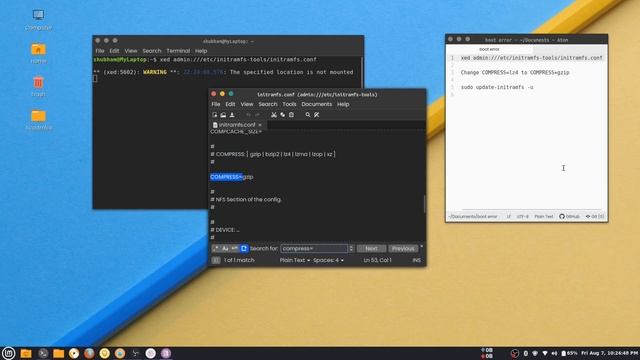Click the Copy icon in xed toolbar
This screenshot has width=640, height=360.
point(282,115)
